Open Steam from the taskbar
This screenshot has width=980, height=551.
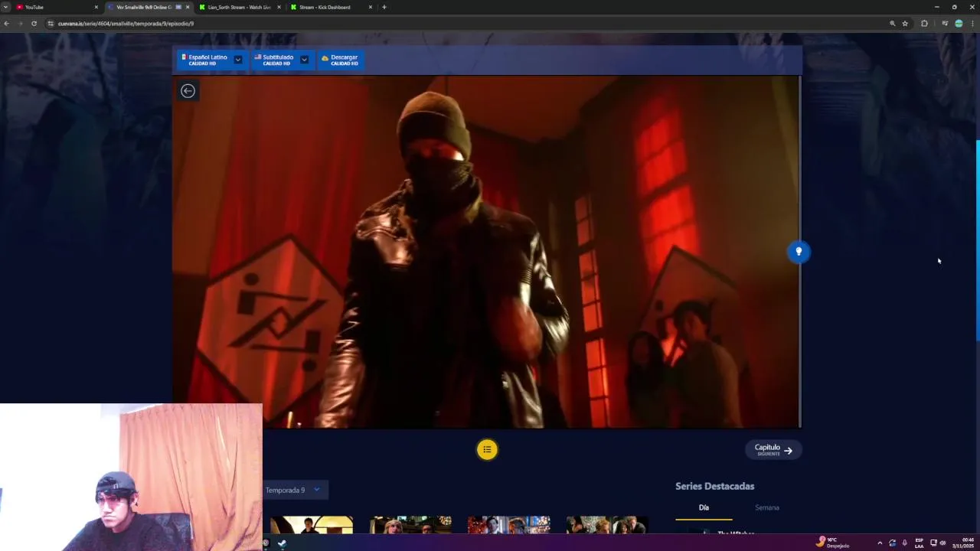pyautogui.click(x=282, y=543)
